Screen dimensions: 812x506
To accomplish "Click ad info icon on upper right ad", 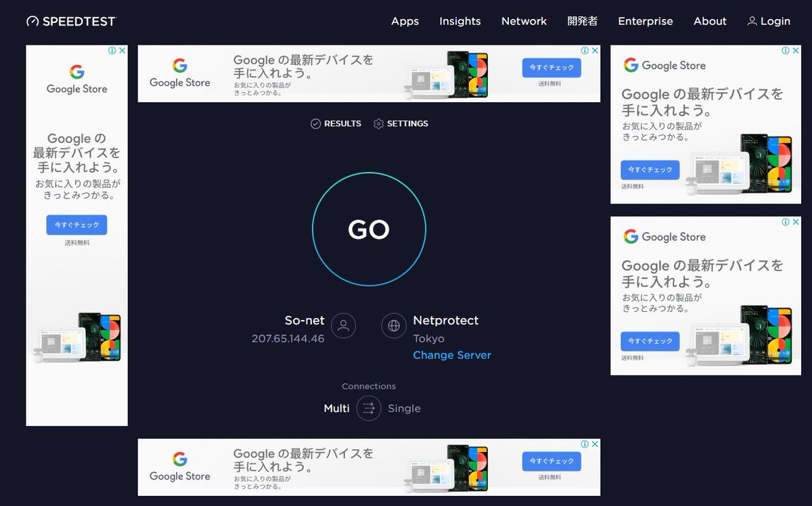I will [787, 50].
